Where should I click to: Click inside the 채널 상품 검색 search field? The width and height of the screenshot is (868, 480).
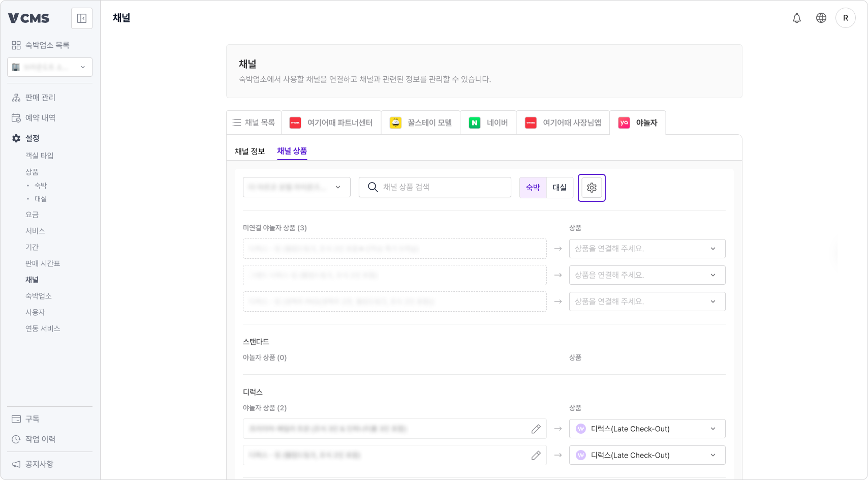pos(435,187)
